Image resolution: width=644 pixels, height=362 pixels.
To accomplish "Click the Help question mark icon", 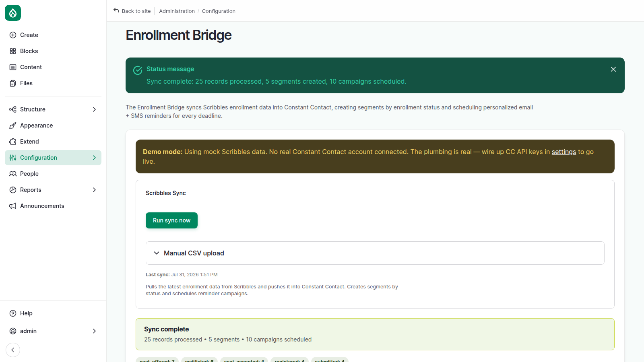I will [13, 313].
